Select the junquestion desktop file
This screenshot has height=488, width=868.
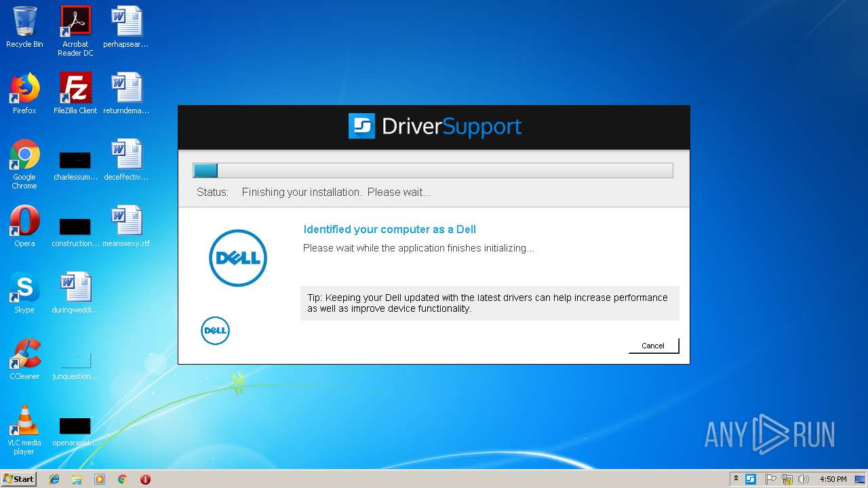(75, 365)
